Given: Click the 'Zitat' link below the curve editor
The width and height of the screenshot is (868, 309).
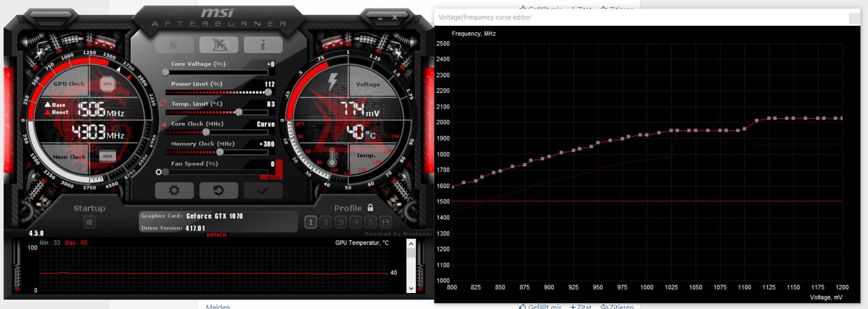Looking at the screenshot, I should click(581, 306).
